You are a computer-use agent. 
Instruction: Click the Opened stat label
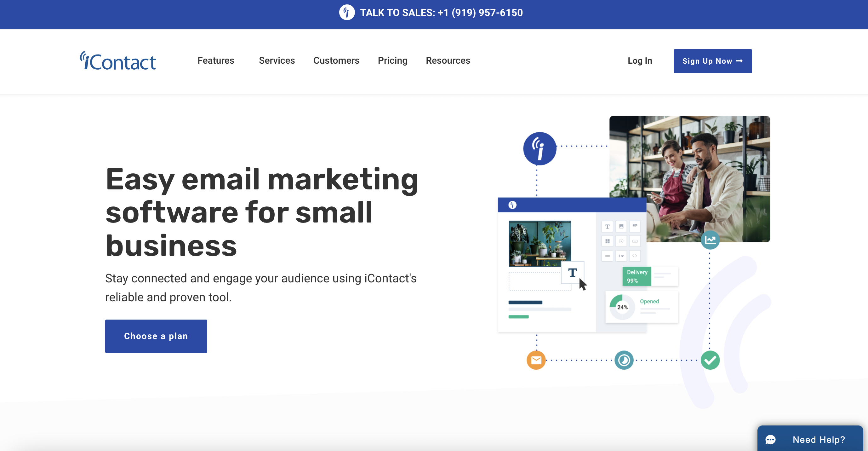pos(649,301)
